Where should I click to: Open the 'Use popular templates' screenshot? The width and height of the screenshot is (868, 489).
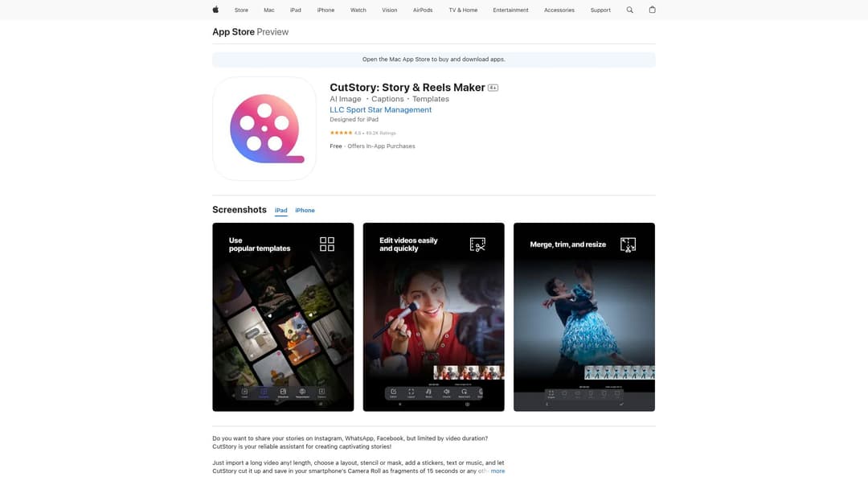tap(283, 317)
